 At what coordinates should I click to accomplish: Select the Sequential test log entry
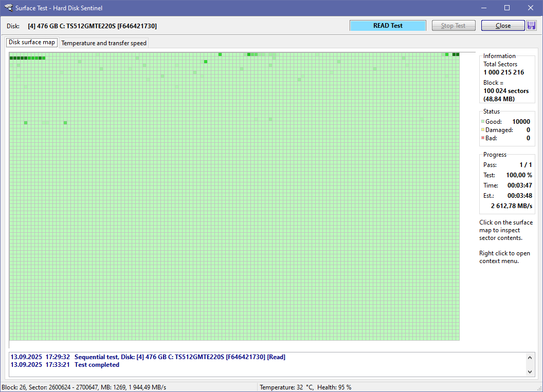(180, 357)
